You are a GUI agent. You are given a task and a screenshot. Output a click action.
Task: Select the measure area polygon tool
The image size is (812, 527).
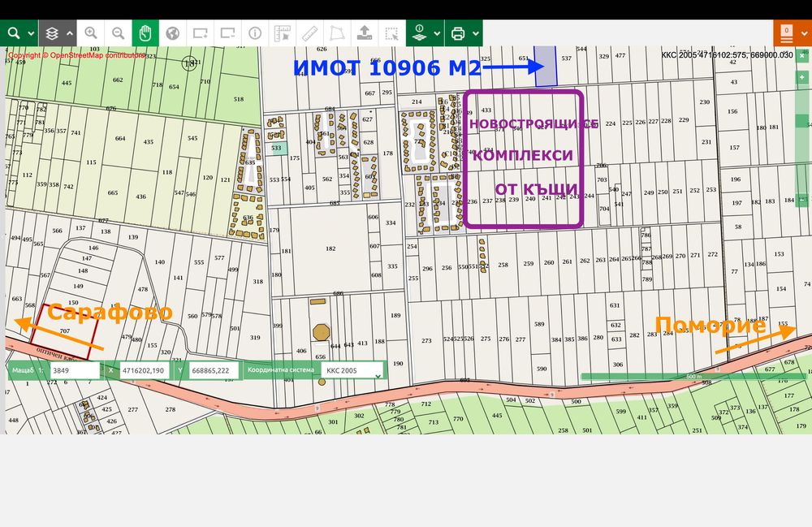[x=337, y=33]
